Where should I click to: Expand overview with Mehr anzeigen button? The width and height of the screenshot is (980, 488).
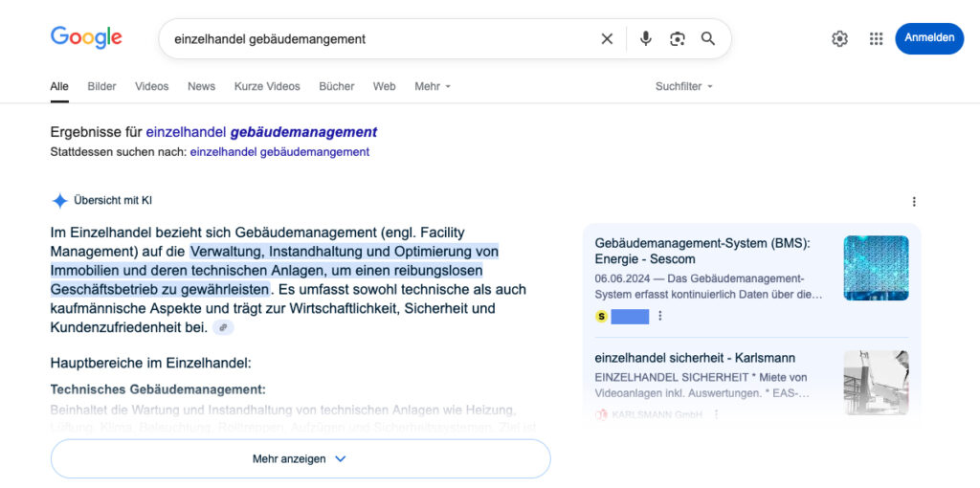[300, 458]
